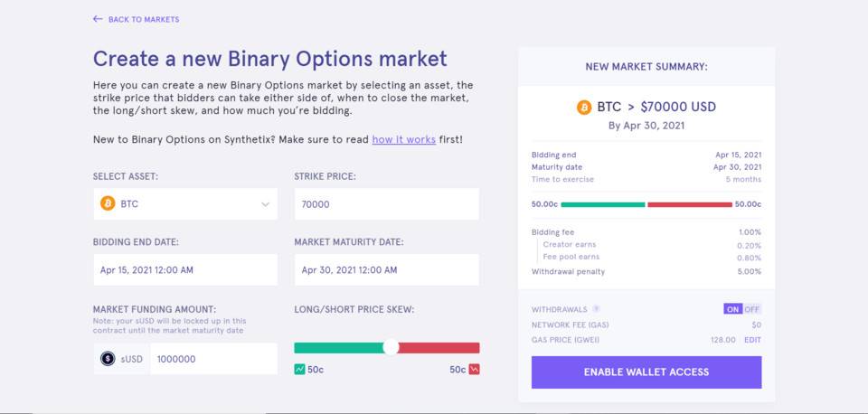Switch withdrawals to OFF
Screen dimensions: 868x414
pyautogui.click(x=751, y=309)
